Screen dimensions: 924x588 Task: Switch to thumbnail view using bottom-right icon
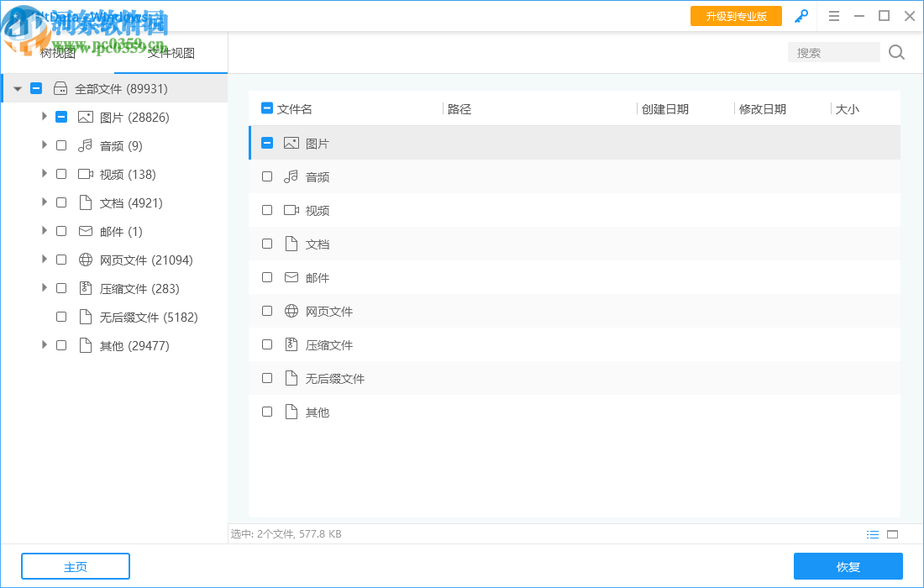tap(892, 533)
